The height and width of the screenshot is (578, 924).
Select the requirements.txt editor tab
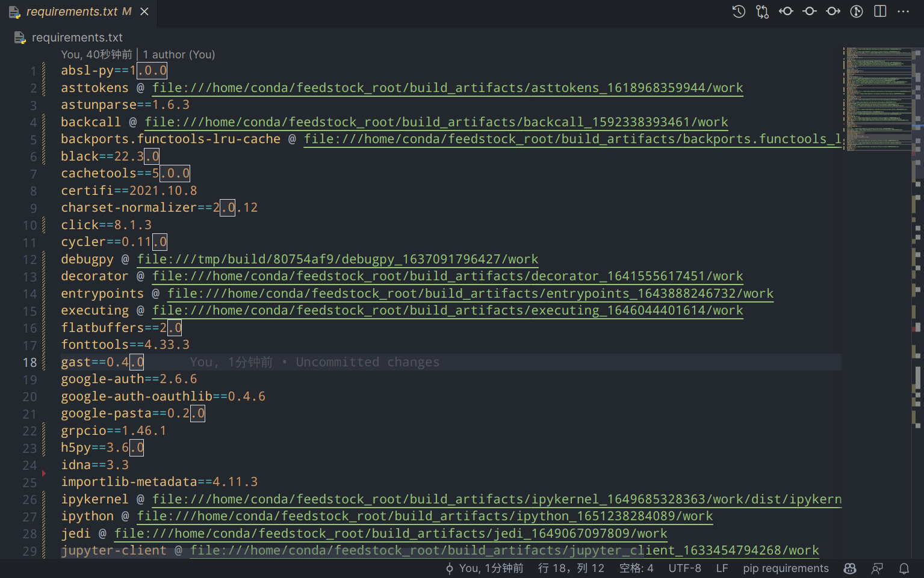click(x=72, y=11)
